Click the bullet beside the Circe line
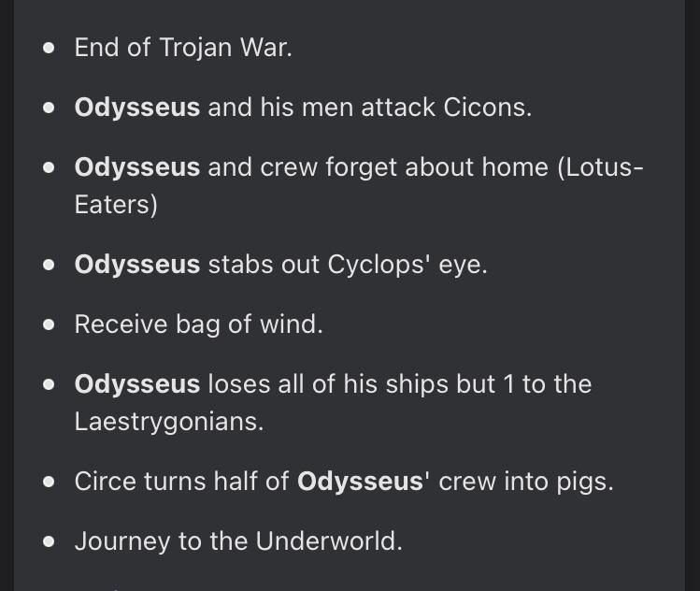 click(x=50, y=482)
